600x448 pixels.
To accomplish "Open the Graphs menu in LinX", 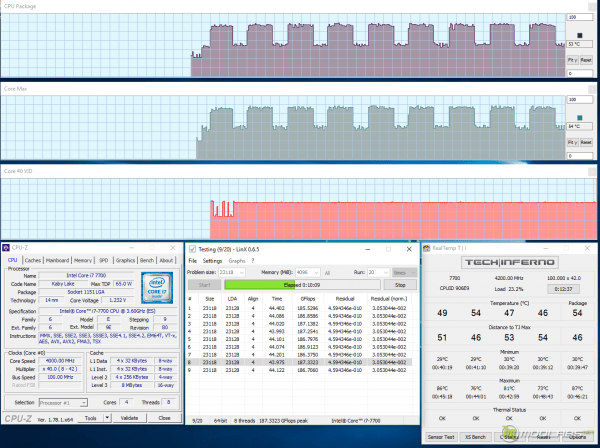I will (x=236, y=261).
